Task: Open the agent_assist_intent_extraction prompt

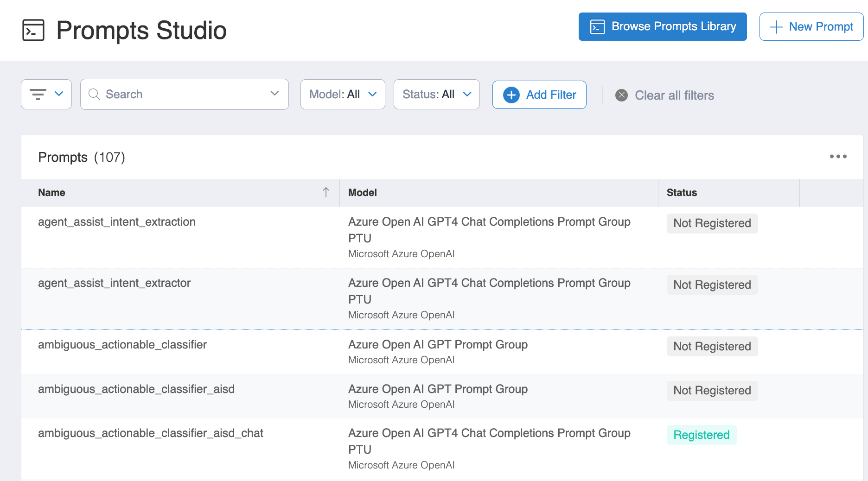Action: click(x=117, y=222)
